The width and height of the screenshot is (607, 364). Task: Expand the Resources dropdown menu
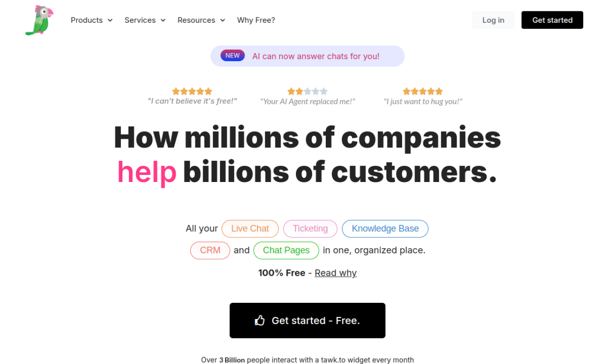click(x=201, y=20)
